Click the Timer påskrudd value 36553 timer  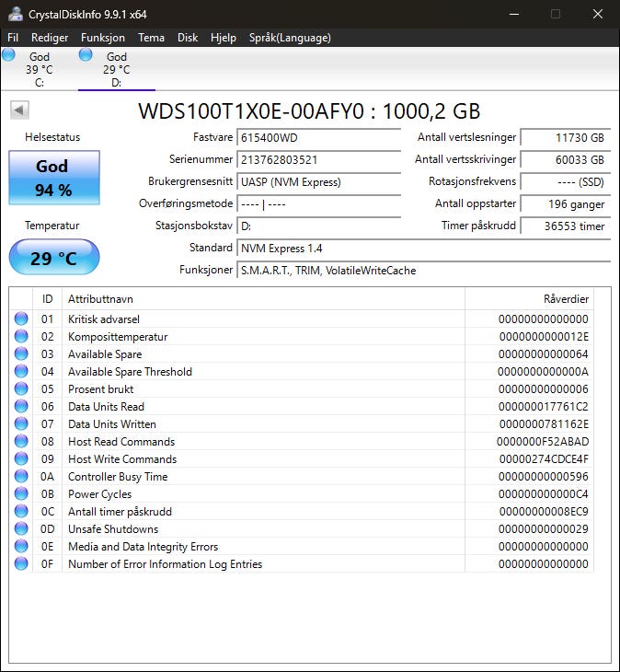(565, 226)
